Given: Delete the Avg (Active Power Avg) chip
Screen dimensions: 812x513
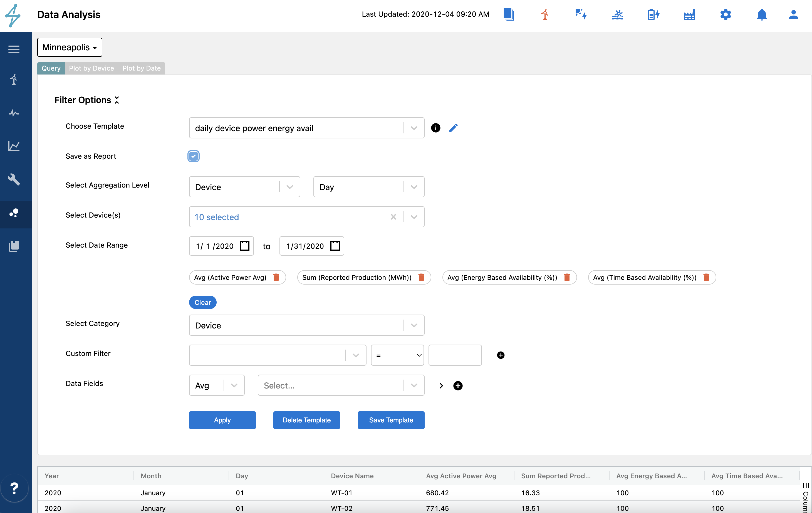Looking at the screenshot, I should pyautogui.click(x=276, y=277).
